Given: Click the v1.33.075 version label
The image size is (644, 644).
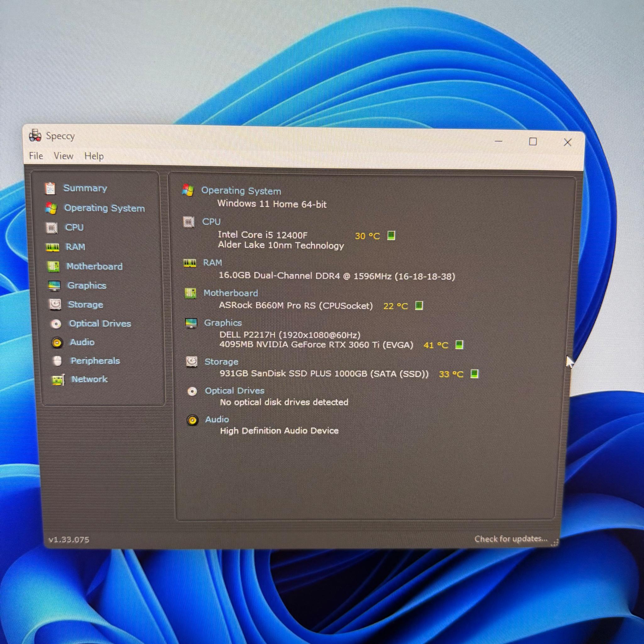Looking at the screenshot, I should coord(69,540).
